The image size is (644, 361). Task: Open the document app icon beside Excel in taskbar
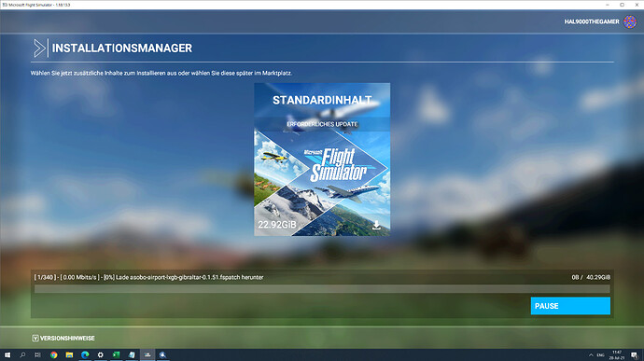(132, 354)
